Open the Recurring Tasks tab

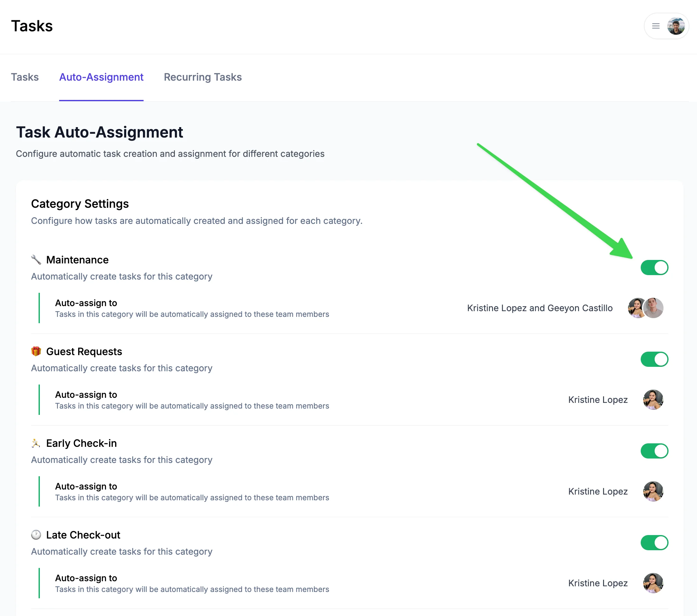(202, 77)
